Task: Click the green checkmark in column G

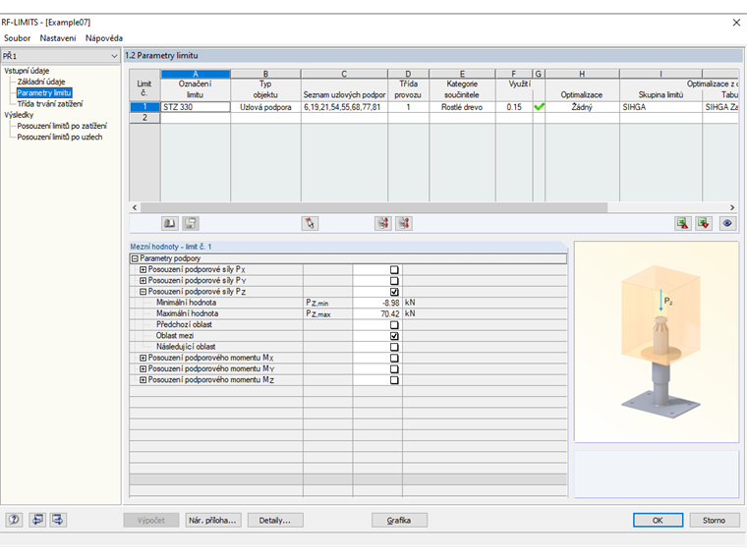Action: (539, 107)
